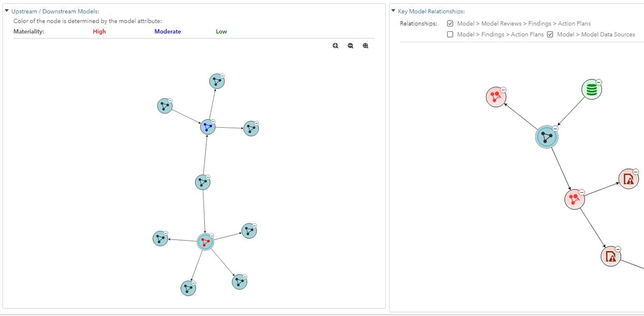Click the lower Action Plan document node

tap(610, 256)
